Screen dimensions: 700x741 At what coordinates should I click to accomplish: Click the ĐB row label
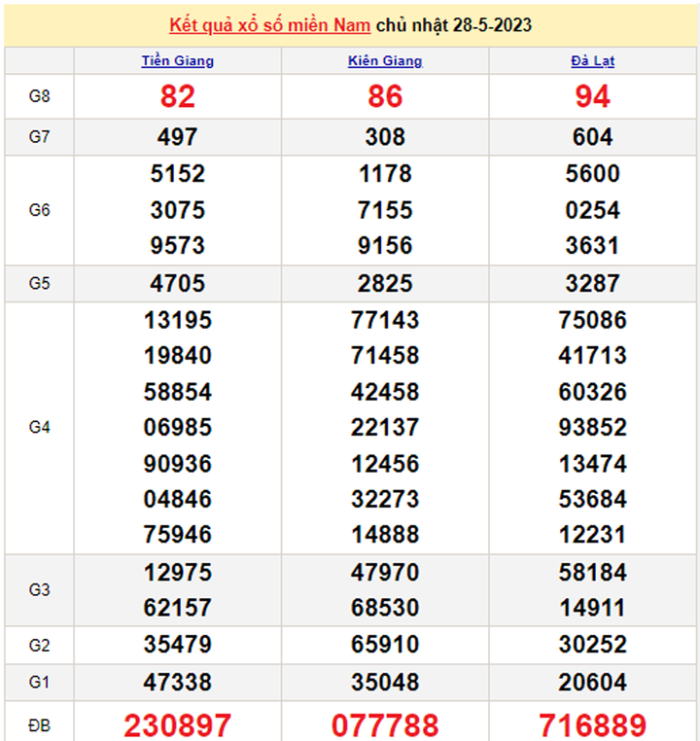(39, 725)
